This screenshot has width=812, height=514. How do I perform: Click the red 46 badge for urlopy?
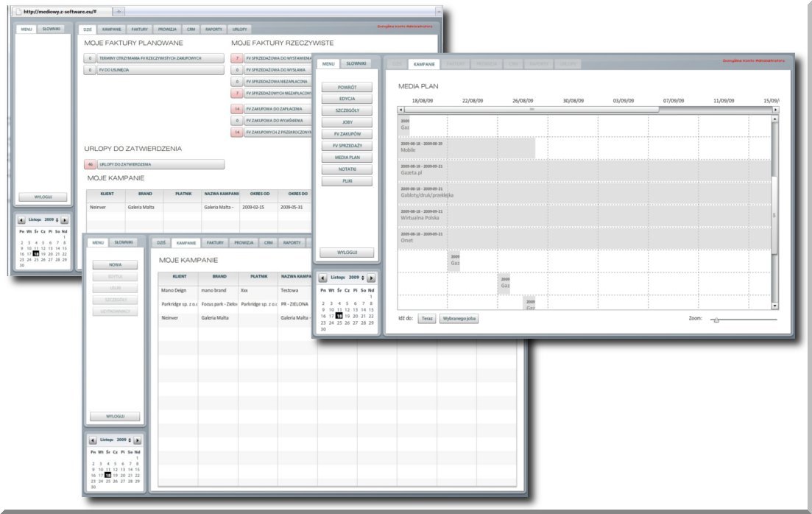(90, 164)
